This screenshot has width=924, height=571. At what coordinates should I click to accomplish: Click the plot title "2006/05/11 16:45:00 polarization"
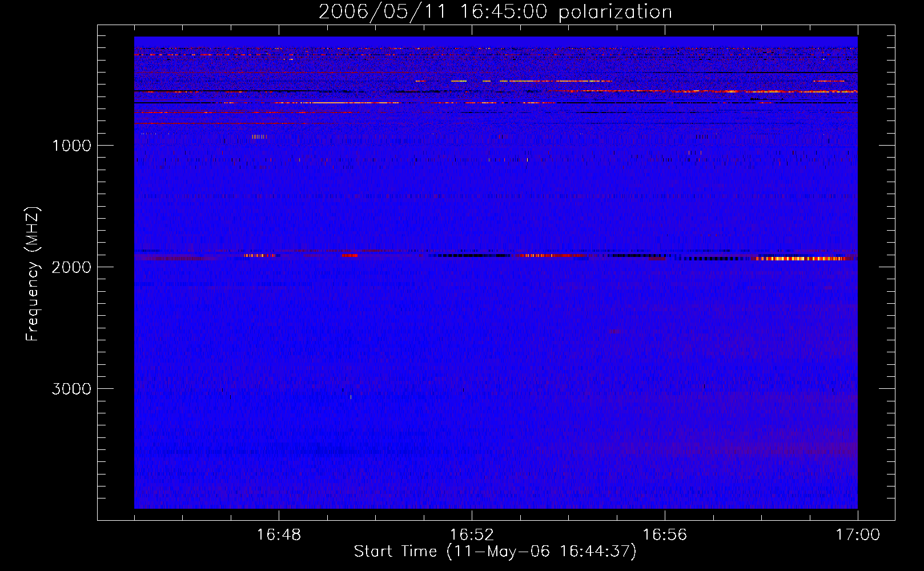click(x=495, y=12)
